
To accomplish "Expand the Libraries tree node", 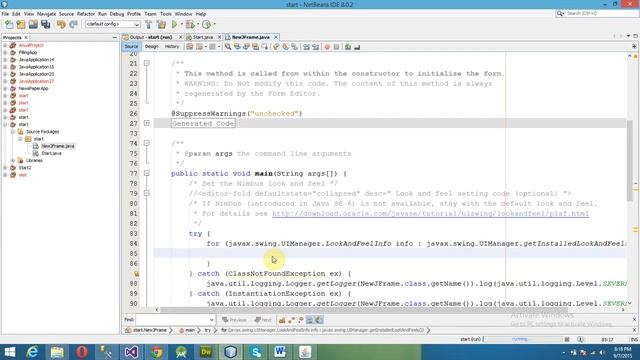I will click(13, 160).
